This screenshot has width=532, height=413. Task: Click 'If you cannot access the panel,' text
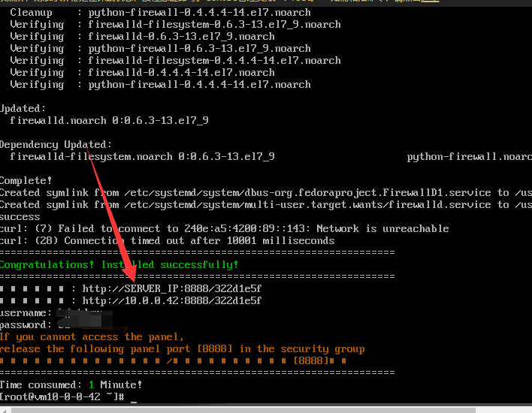[x=92, y=336]
